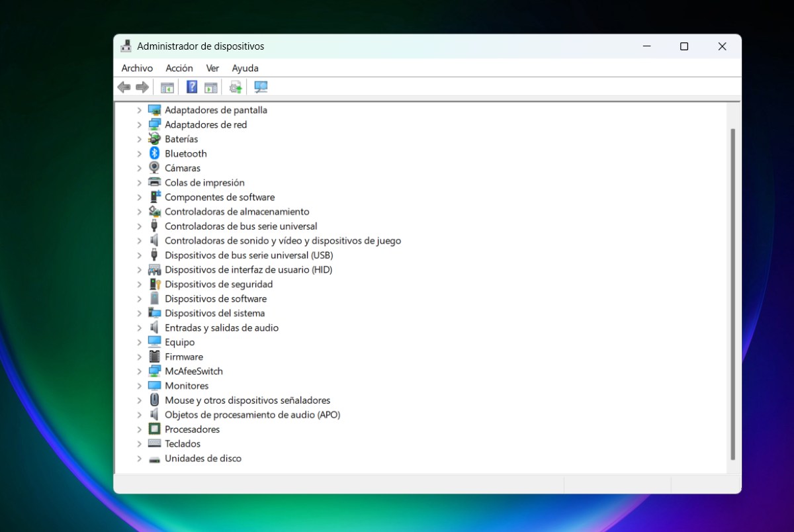The height and width of the screenshot is (532, 794).
Task: Select Objetos de procesamiento de audio (APO) text
Action: [252, 415]
